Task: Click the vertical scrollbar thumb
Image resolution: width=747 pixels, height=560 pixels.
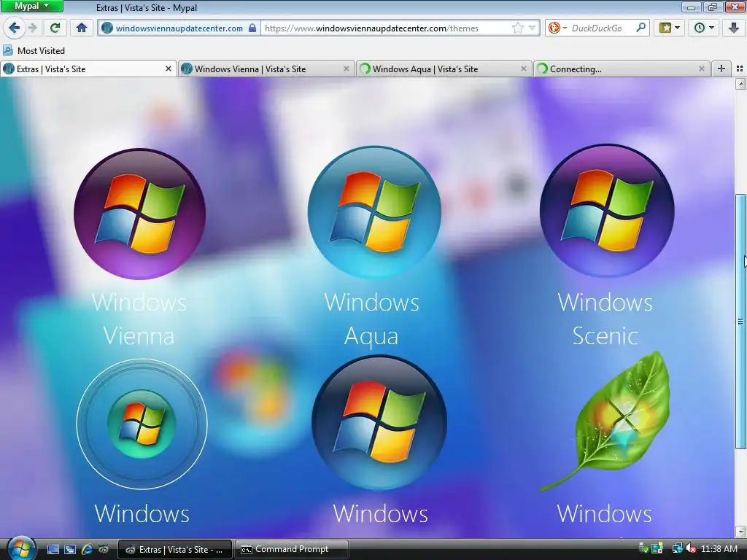Action: 740,322
